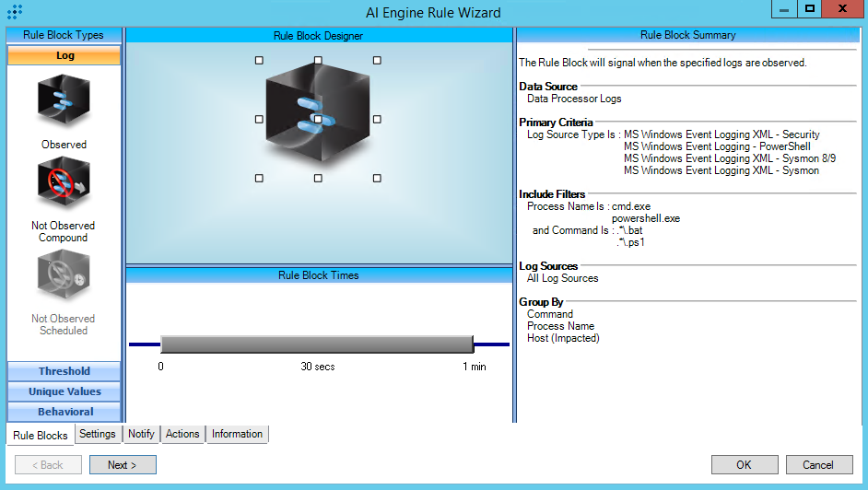Select the Rule Blocks tab
Image resolution: width=868 pixels, height=490 pixels.
40,435
